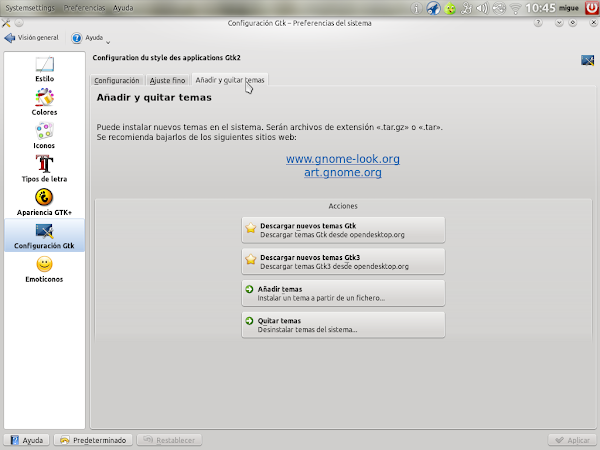Open the Emoticonos settings module
The image size is (600, 450).
click(44, 269)
